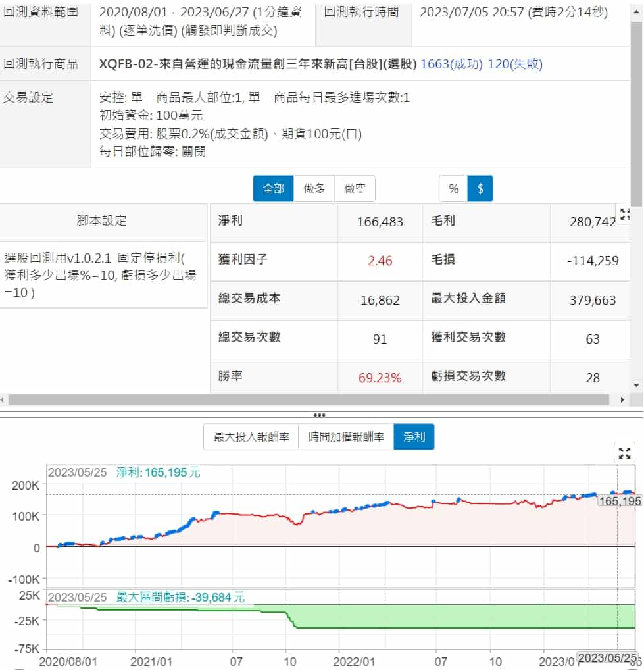644x670 pixels.
Task: Show only 做多 long trades
Action: (314, 189)
